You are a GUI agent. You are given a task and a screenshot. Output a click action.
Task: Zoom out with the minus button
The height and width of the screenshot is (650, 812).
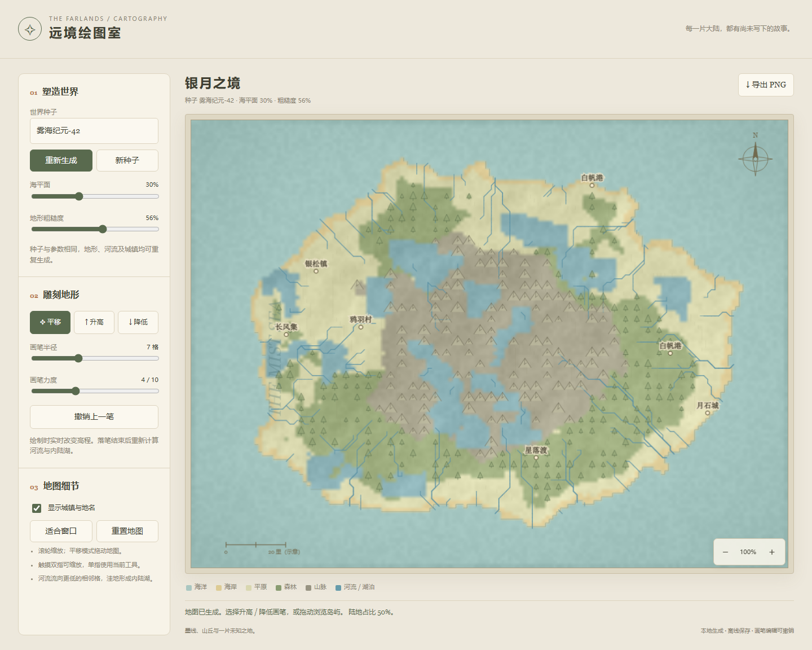725,552
